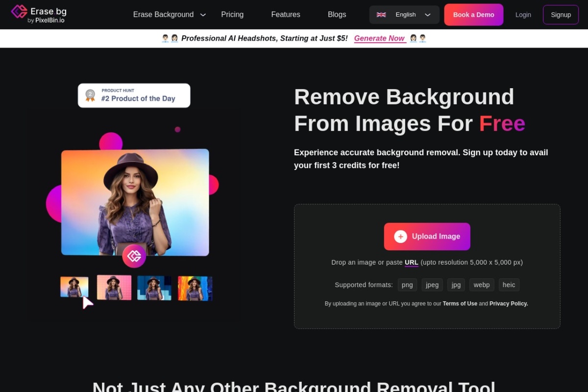The width and height of the screenshot is (588, 392).
Task: Open the Terms of Use link
Action: (460, 304)
